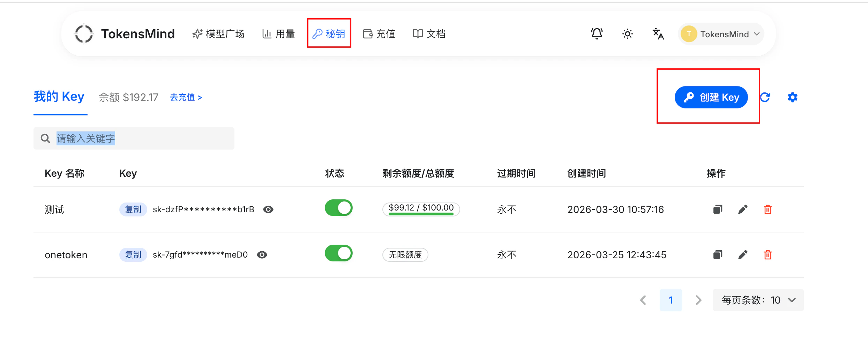
Task: Delete the 测试 key with the trash icon
Action: [x=768, y=209]
